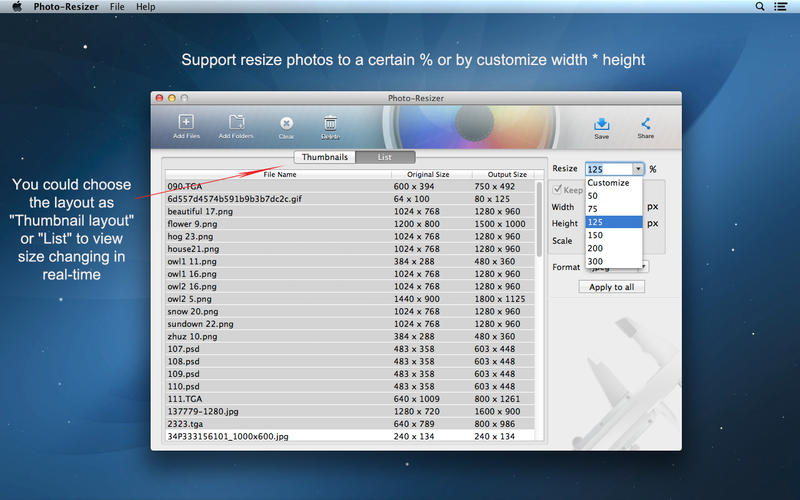
Task: Select 200 in the Resize percentage list
Action: (596, 247)
